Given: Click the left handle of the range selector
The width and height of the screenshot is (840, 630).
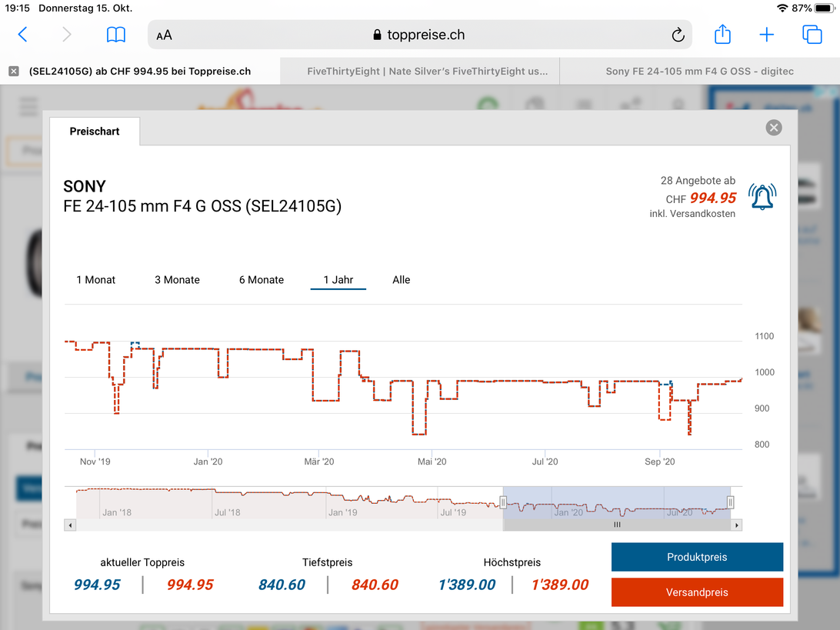Looking at the screenshot, I should point(503,502).
